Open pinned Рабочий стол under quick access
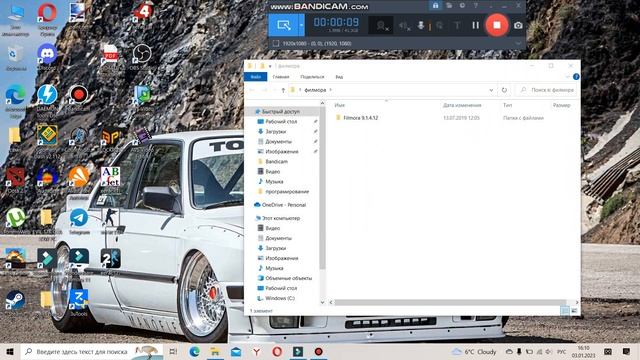 (x=281, y=122)
